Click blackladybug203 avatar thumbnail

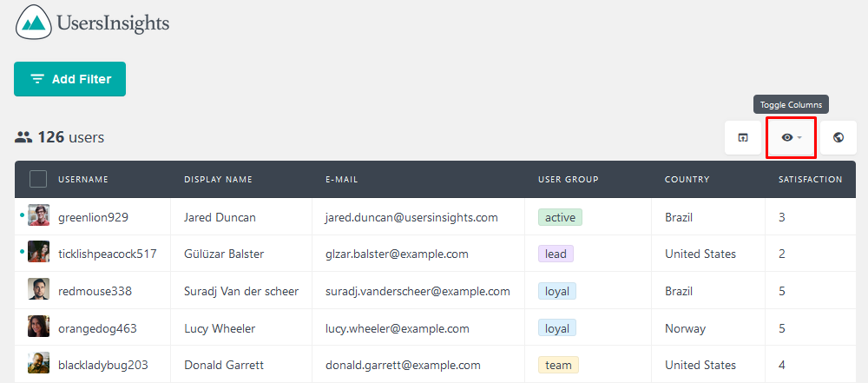pos(39,363)
